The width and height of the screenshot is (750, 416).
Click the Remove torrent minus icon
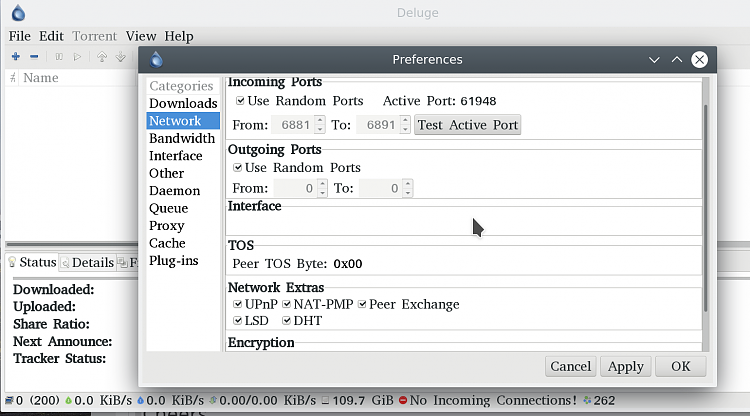coord(34,56)
